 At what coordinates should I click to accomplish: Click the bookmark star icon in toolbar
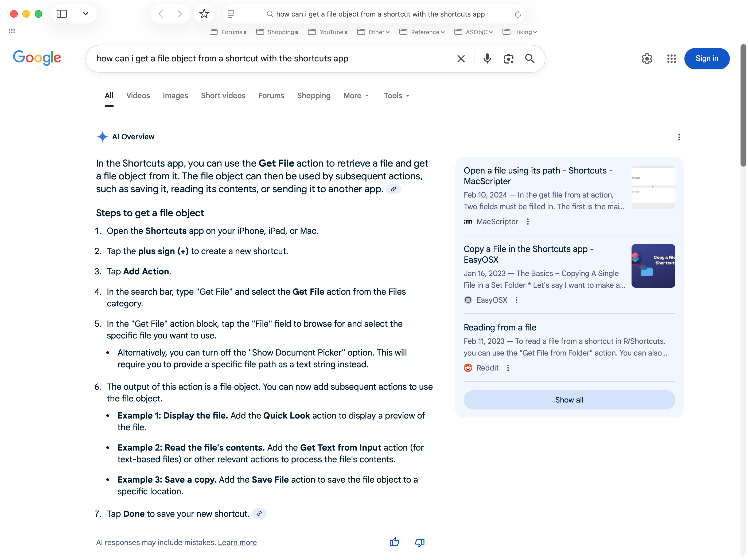(204, 14)
